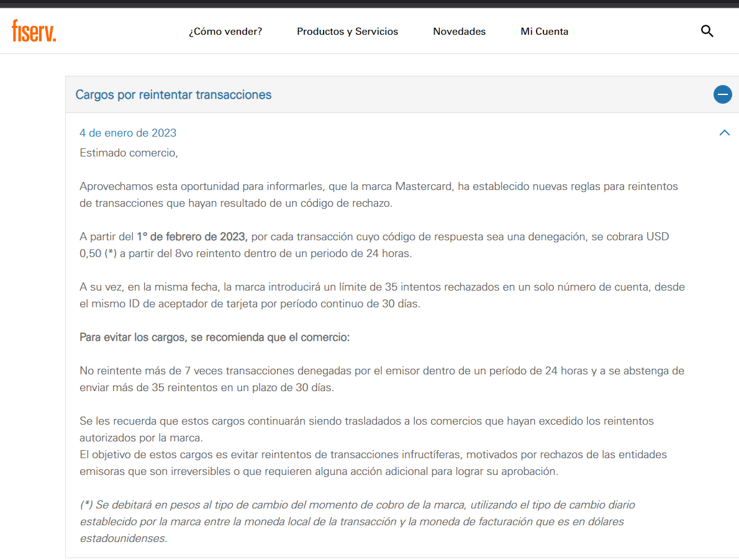Click the Cargos por reintentar transacciones heading
Screen dimensions: 739x560
[173, 94]
